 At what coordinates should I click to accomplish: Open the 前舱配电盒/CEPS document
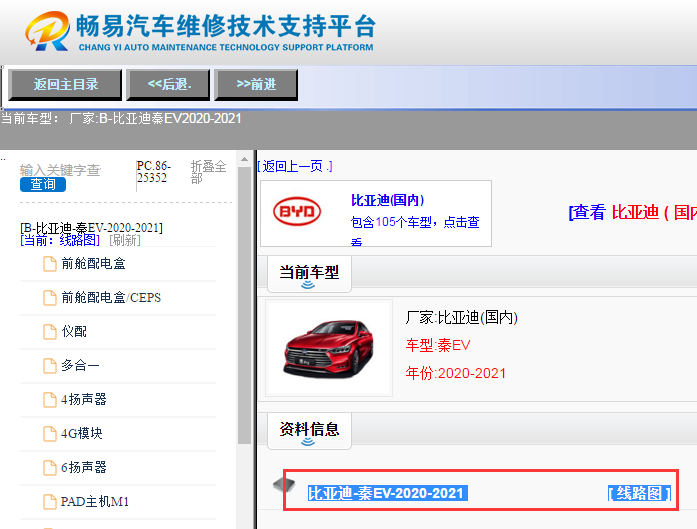tap(111, 297)
